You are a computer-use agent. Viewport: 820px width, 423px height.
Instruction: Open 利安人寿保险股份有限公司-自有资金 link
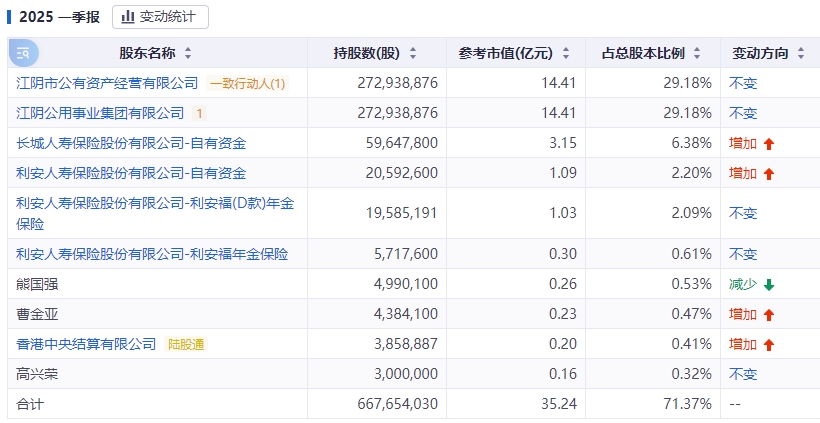[x=131, y=173]
